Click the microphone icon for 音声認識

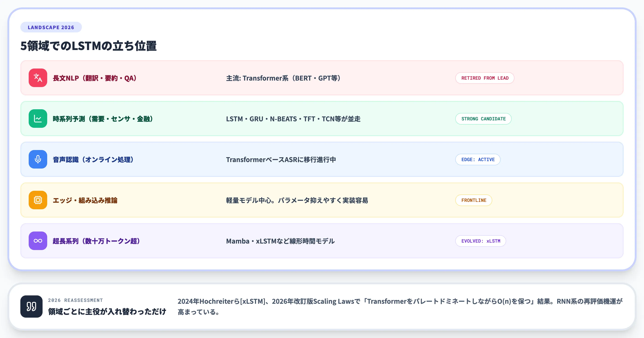point(38,159)
